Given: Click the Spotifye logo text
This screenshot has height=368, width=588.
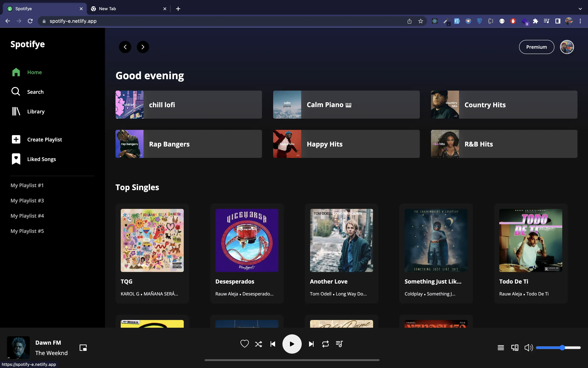Looking at the screenshot, I should (27, 44).
